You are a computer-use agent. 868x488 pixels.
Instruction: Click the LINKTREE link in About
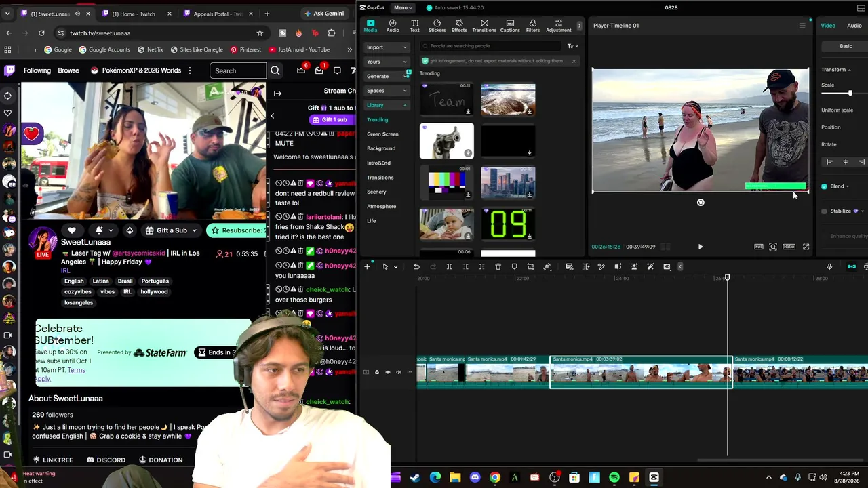click(53, 460)
